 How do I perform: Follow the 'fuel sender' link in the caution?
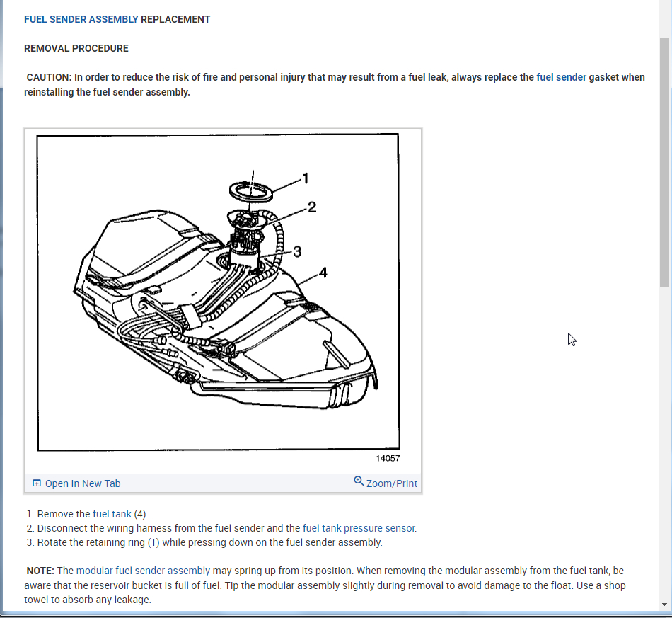(561, 77)
